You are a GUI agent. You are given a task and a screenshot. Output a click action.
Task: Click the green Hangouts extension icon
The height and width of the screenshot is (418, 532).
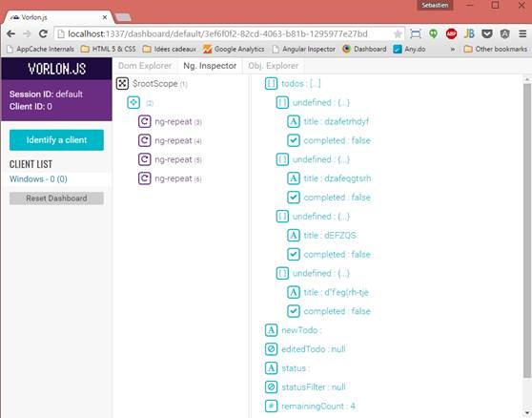coord(433,33)
